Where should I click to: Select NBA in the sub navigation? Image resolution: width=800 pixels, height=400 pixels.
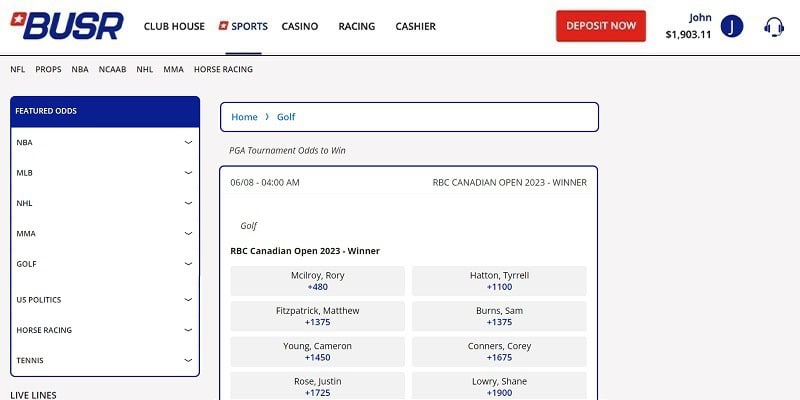(80, 69)
